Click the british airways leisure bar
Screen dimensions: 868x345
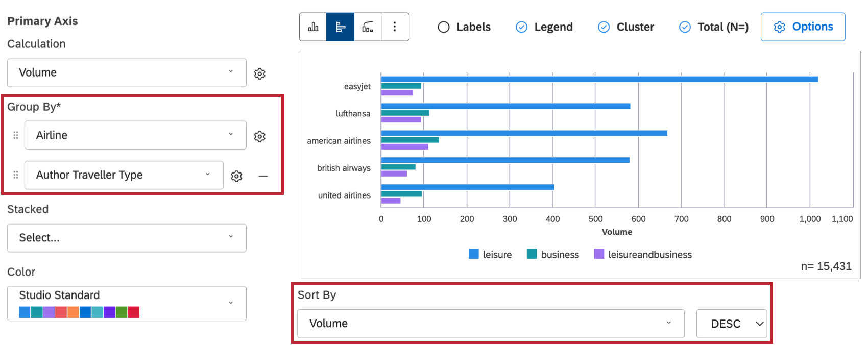point(505,160)
